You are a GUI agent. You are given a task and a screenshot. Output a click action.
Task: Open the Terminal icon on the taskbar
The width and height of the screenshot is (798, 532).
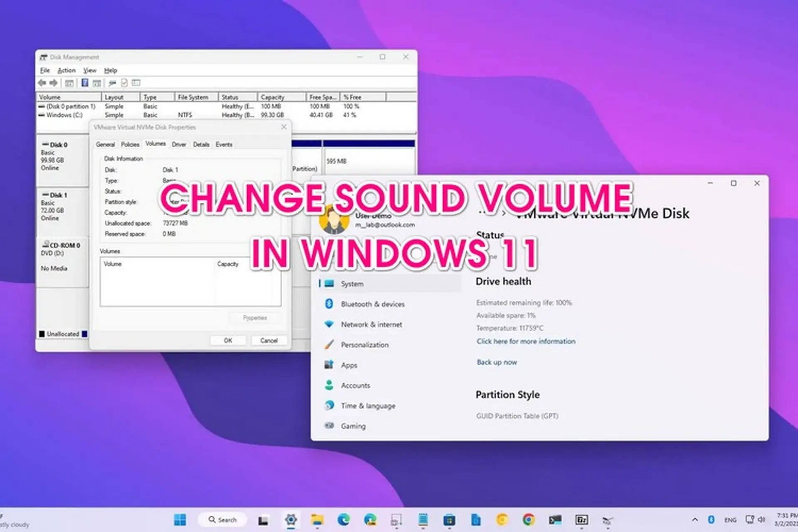pos(555,520)
